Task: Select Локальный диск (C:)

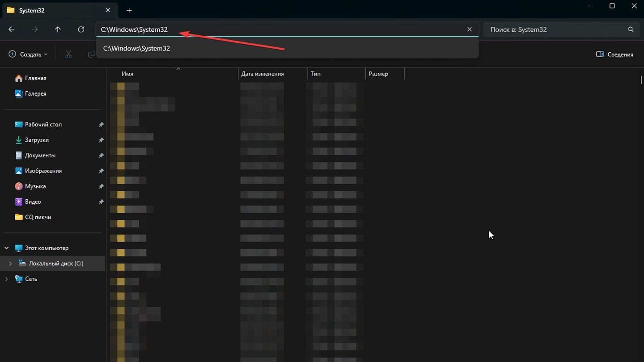Action: [x=55, y=264]
